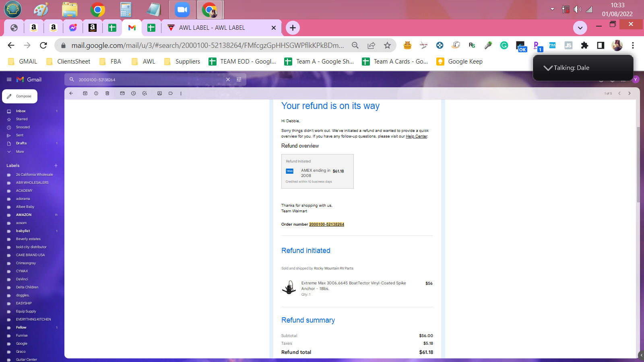Click the Gmail search field

151,80
